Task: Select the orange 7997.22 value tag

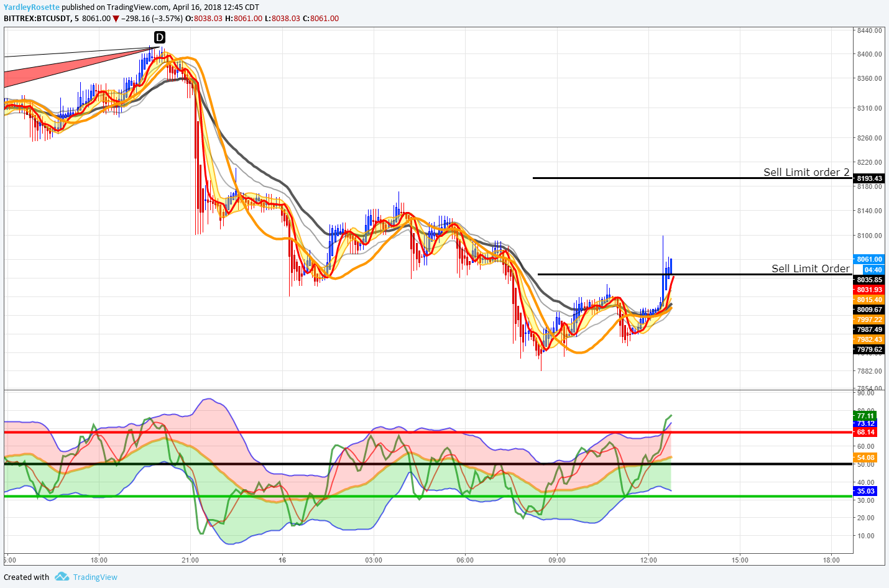Action: pyautogui.click(x=869, y=319)
